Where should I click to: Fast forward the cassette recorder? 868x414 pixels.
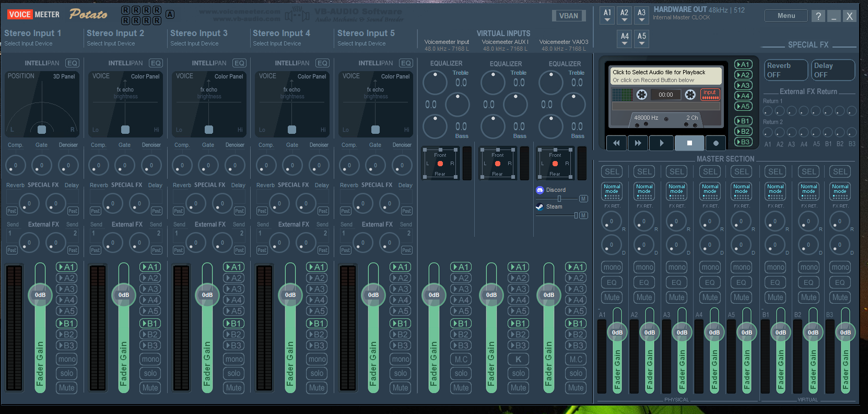pyautogui.click(x=638, y=143)
